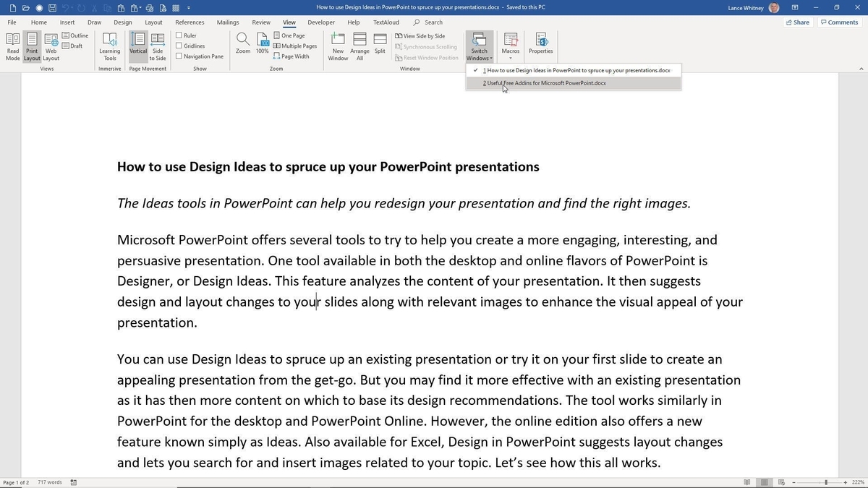Collapse the ribbon with the chevron
This screenshot has height=488, width=868.
coord(860,69)
